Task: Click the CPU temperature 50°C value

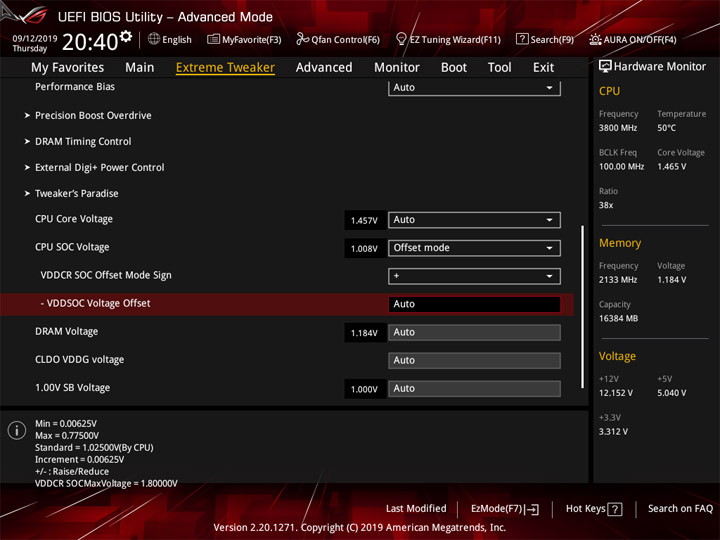Action: pyautogui.click(x=666, y=128)
